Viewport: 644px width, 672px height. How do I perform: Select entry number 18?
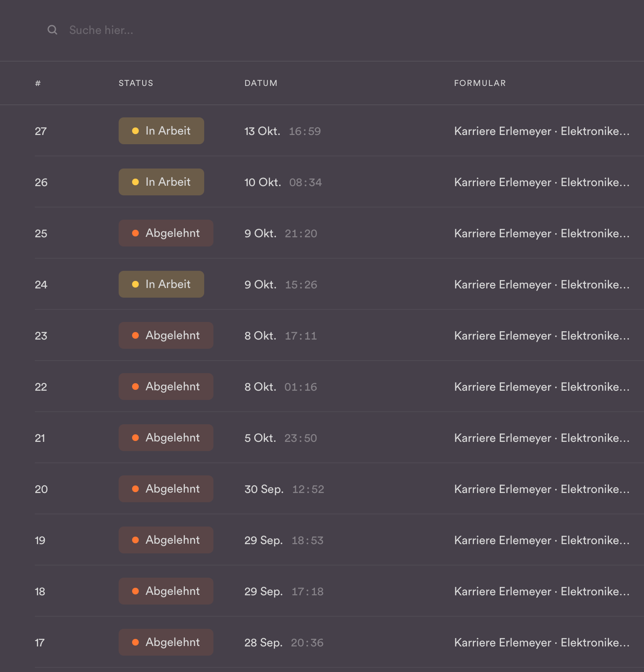tap(40, 592)
